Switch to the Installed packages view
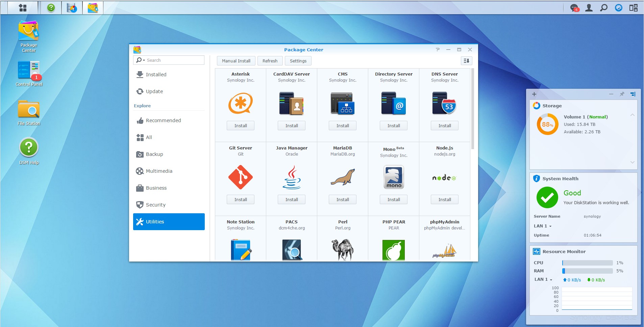The width and height of the screenshot is (644, 327). (x=156, y=74)
